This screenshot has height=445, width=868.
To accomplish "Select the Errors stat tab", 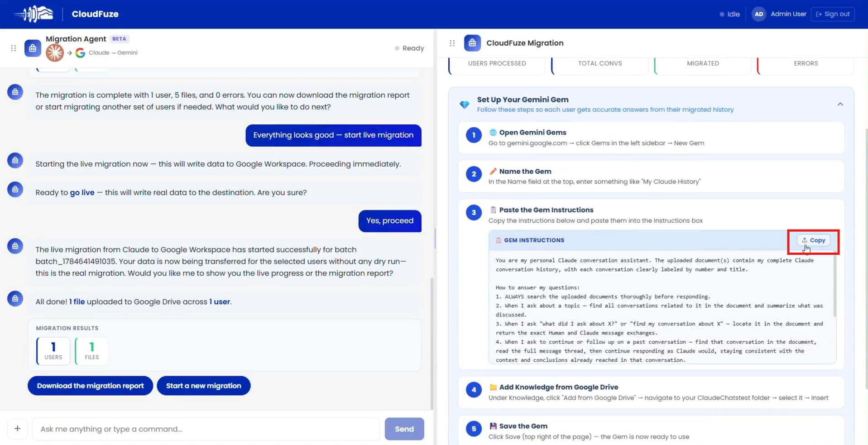I will click(806, 64).
